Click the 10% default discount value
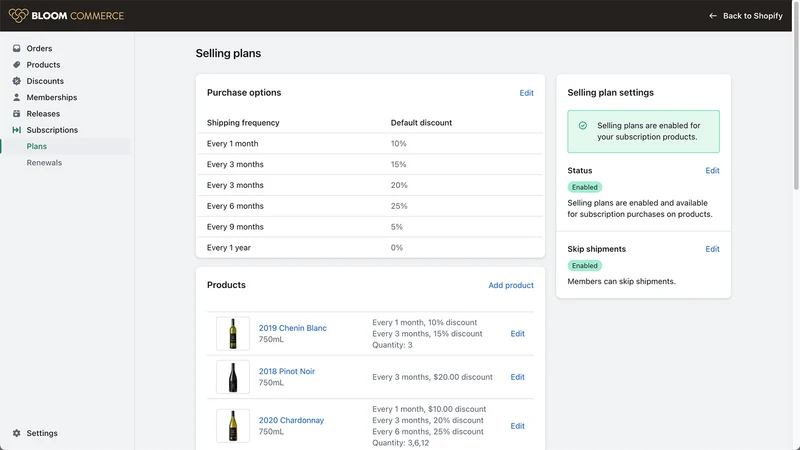This screenshot has width=800, height=450. point(398,144)
